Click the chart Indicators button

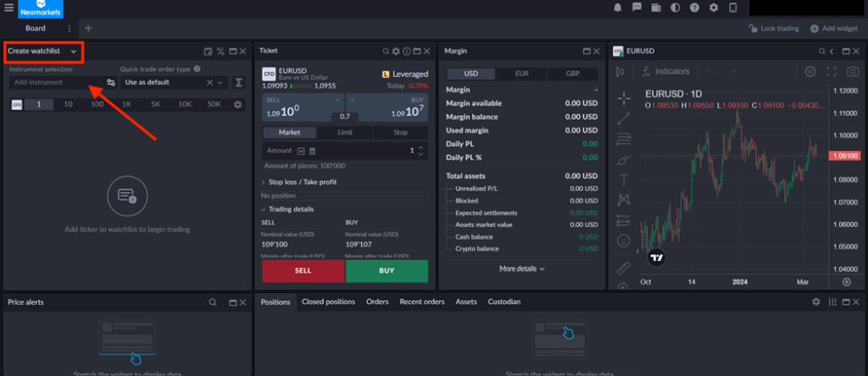665,72
